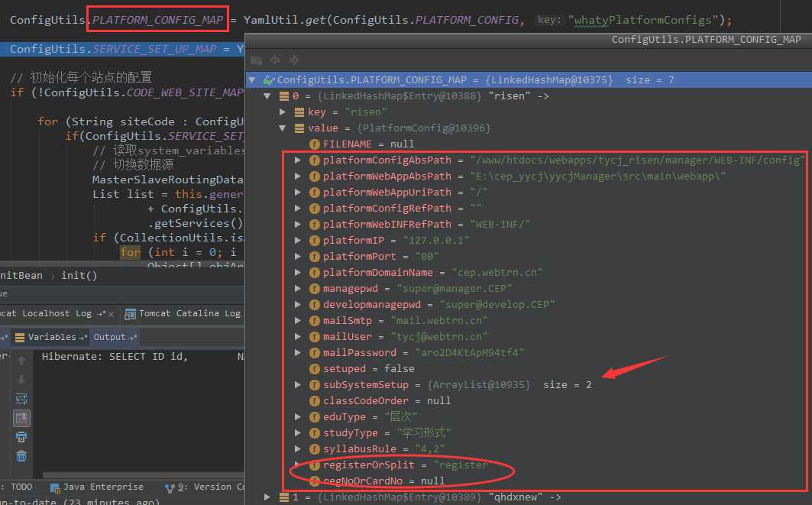The width and height of the screenshot is (812, 505).
Task: Collapse the 0 = LinkedHashMap$Entry "risen" node
Action: [x=267, y=96]
